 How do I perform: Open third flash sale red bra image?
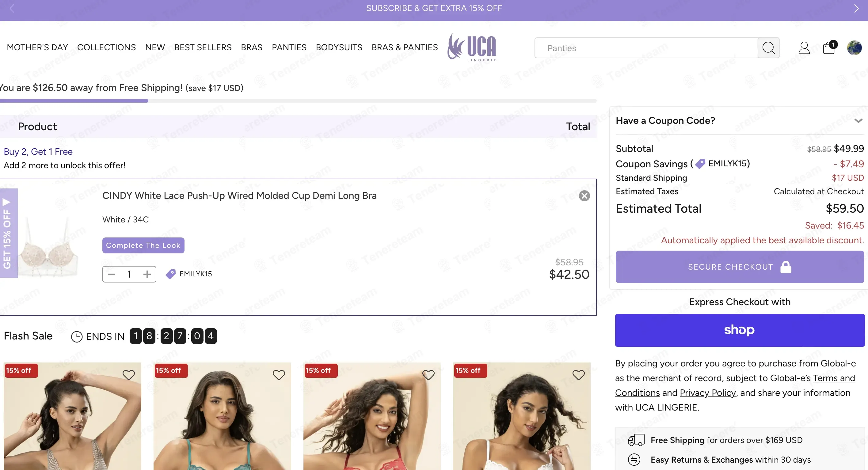point(372,416)
